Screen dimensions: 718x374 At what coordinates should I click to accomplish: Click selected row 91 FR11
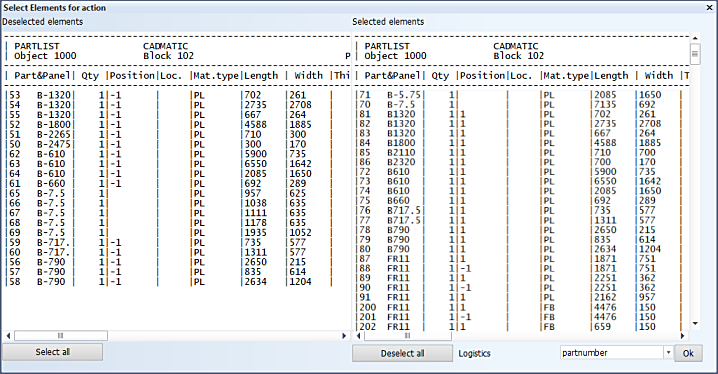point(522,297)
